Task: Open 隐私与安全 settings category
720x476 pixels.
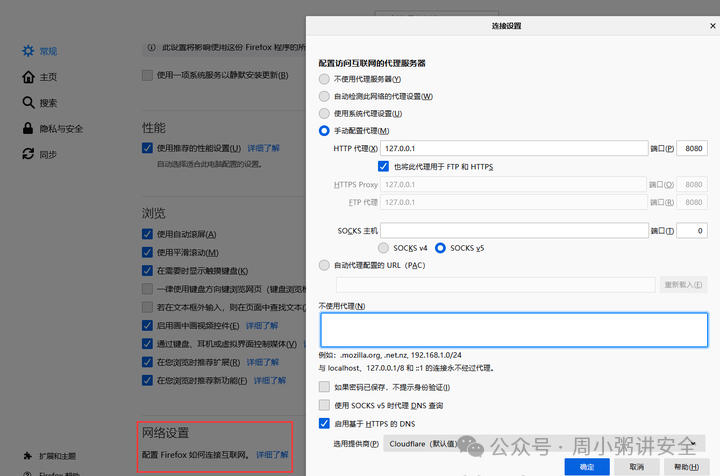Action: click(x=61, y=129)
